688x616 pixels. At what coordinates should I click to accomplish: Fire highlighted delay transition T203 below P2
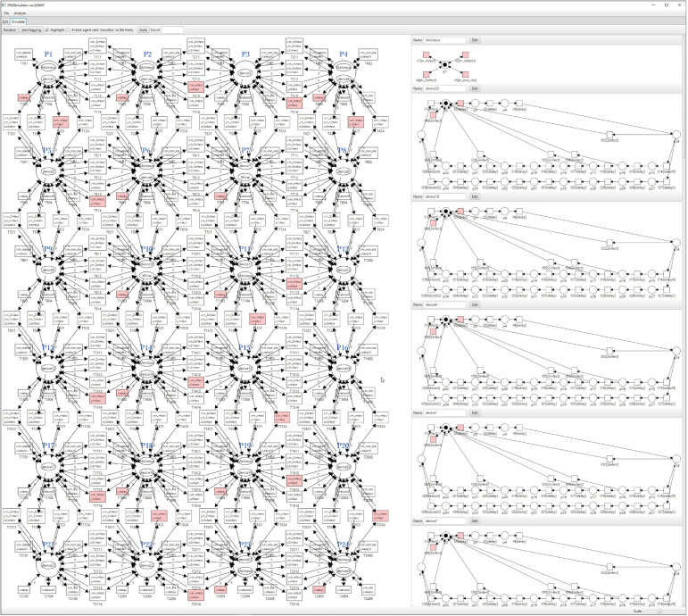click(122, 98)
